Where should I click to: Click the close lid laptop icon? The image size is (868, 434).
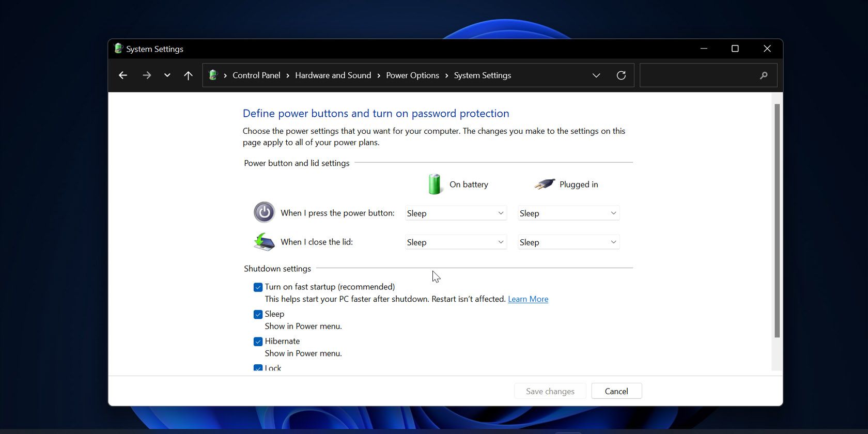pos(264,242)
